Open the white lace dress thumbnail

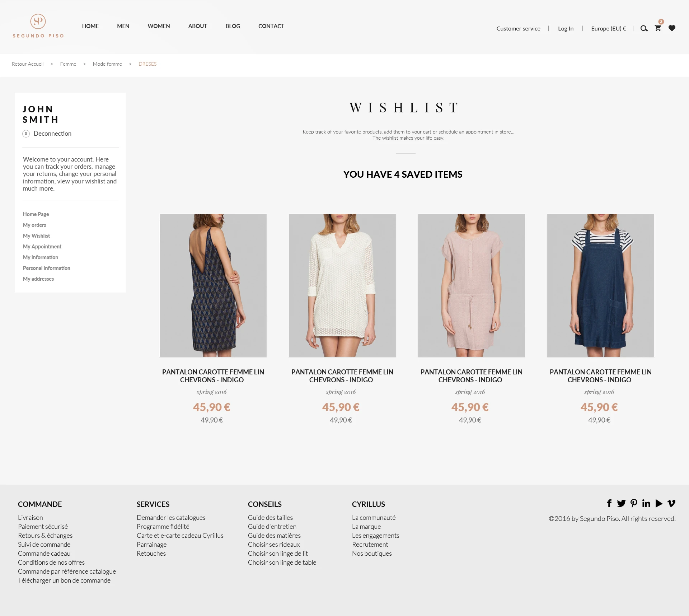coord(342,285)
